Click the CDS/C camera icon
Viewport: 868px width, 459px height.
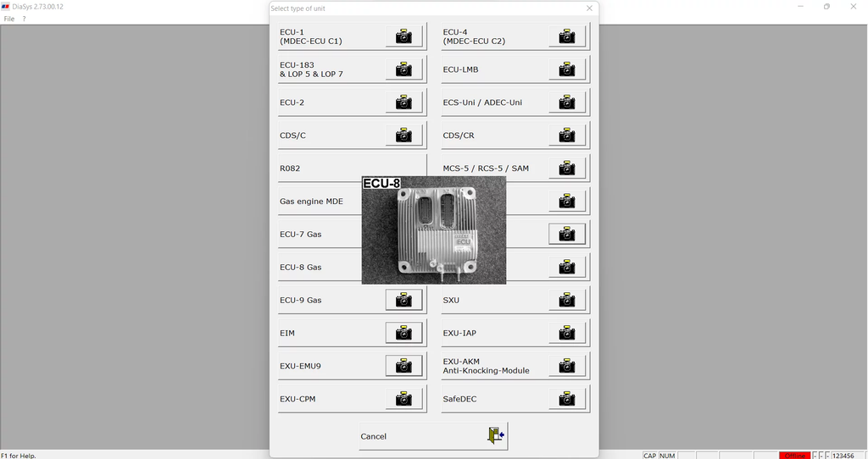[403, 135]
